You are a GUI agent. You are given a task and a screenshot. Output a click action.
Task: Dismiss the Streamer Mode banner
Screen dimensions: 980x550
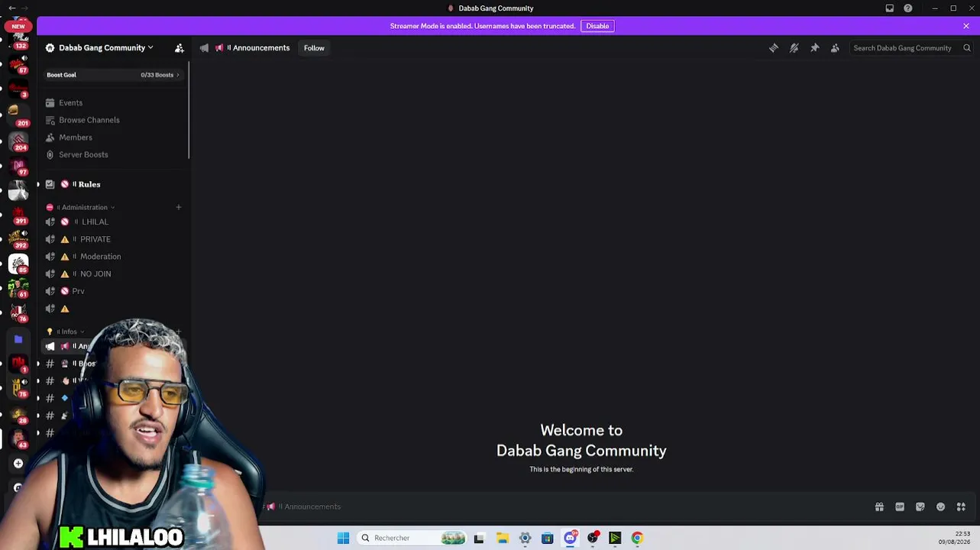[965, 26]
